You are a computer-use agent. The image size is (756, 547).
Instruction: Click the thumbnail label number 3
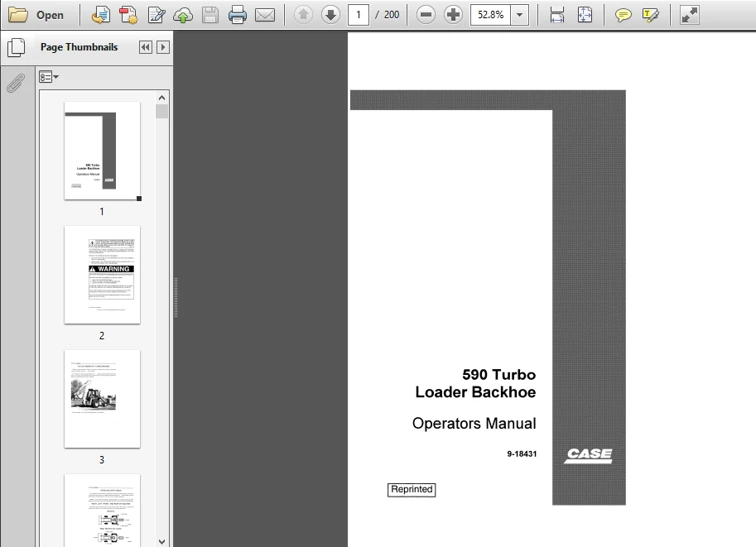102,460
